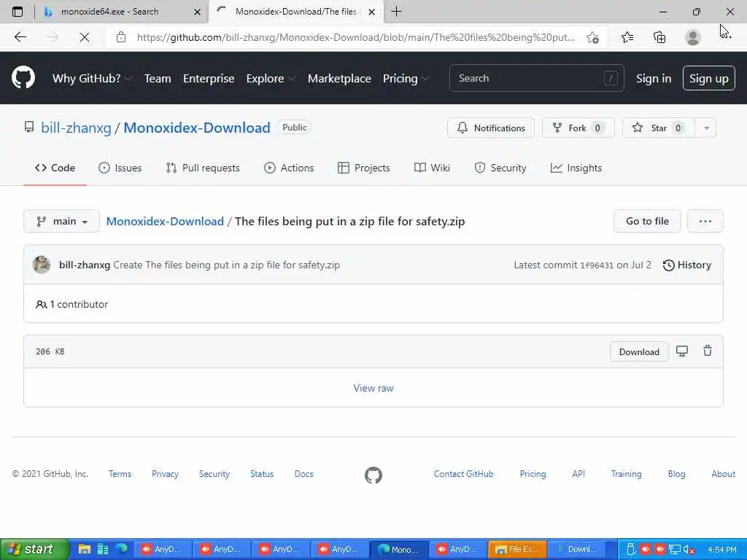Open the Actions tab
747x560 pixels.
coord(289,168)
